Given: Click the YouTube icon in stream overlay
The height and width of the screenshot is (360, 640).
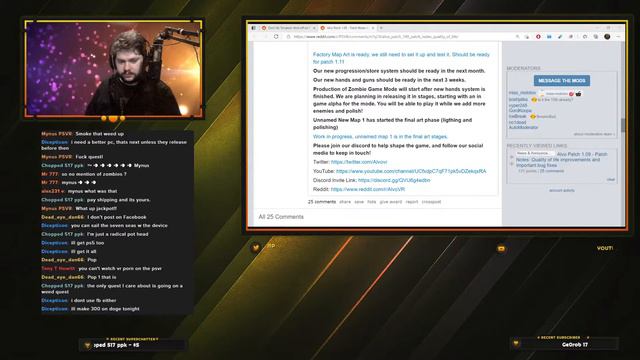Looking at the screenshot, I should (501, 249).
